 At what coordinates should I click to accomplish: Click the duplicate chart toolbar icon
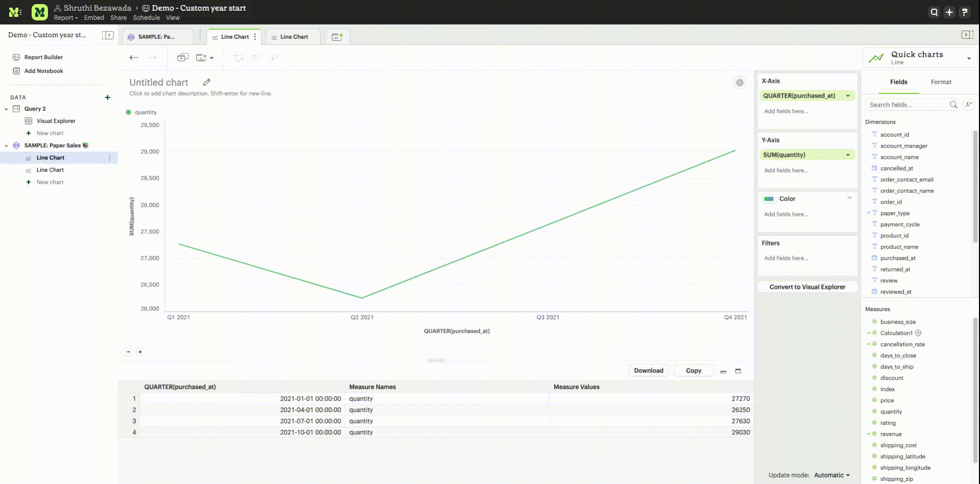[x=182, y=58]
